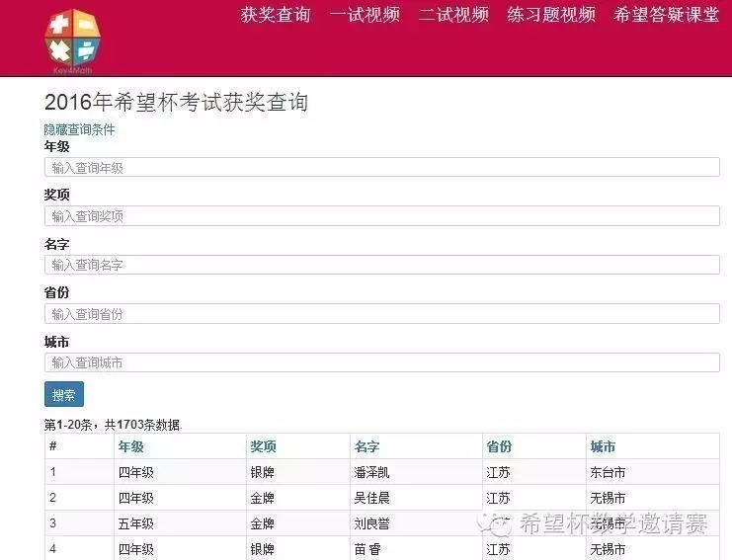The image size is (732, 560).
Task: Click 四年级 in row of 潘泽凯
Action: tap(136, 472)
